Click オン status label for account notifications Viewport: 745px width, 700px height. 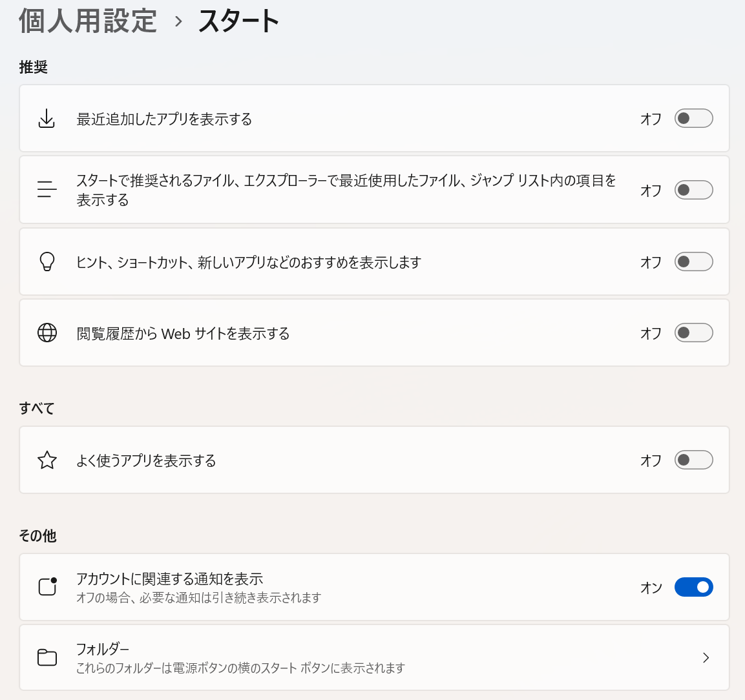pos(651,588)
